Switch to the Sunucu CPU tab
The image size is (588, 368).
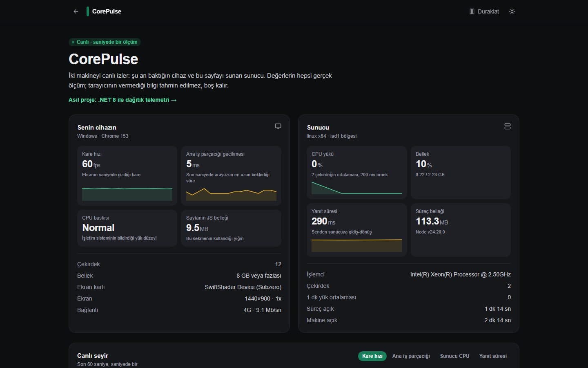click(x=454, y=356)
